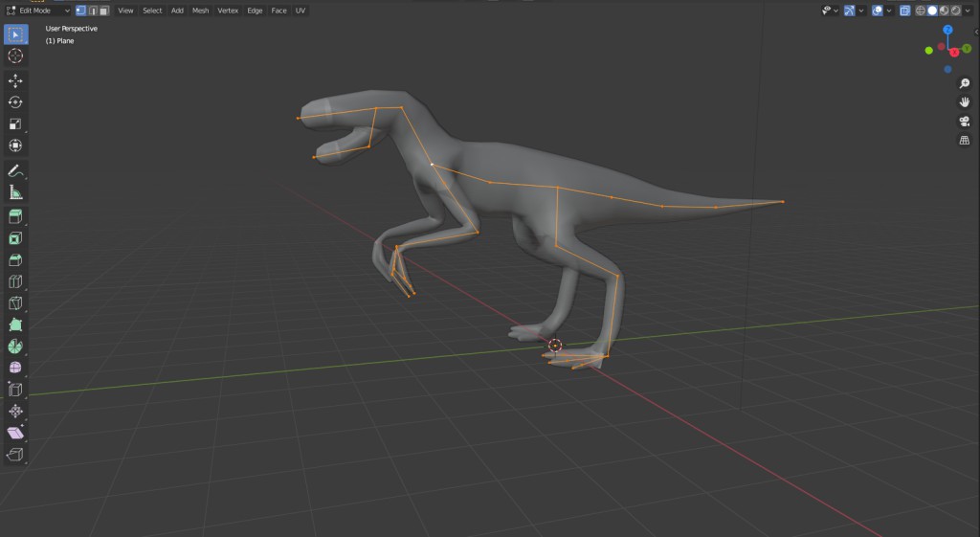Image resolution: width=980 pixels, height=537 pixels.
Task: Switch to wireframe viewport shading
Action: point(921,11)
